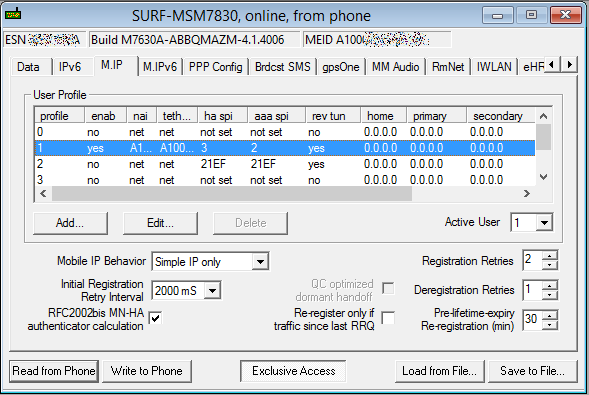The width and height of the screenshot is (589, 395).
Task: Decrease Pre-lifetime-expiry Re-registration value
Action: [550, 325]
